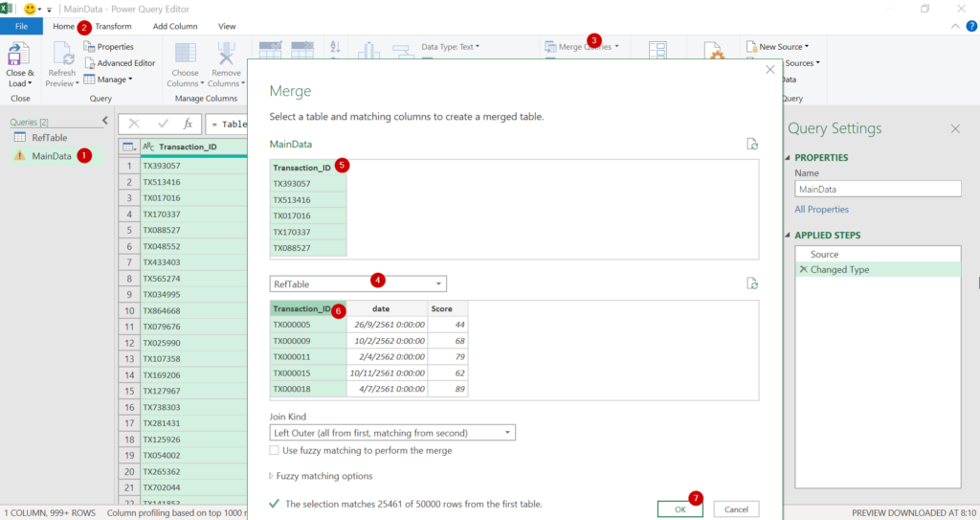Viewport: 980px width, 520px height.
Task: Click the formula bar cancel X icon
Action: coord(134,124)
